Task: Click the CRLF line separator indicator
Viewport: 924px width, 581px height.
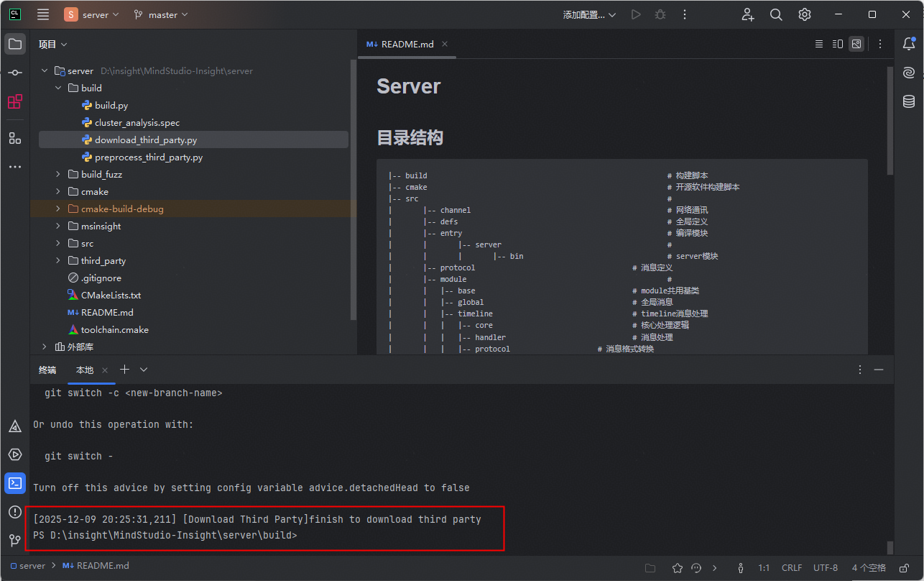Action: 792,568
